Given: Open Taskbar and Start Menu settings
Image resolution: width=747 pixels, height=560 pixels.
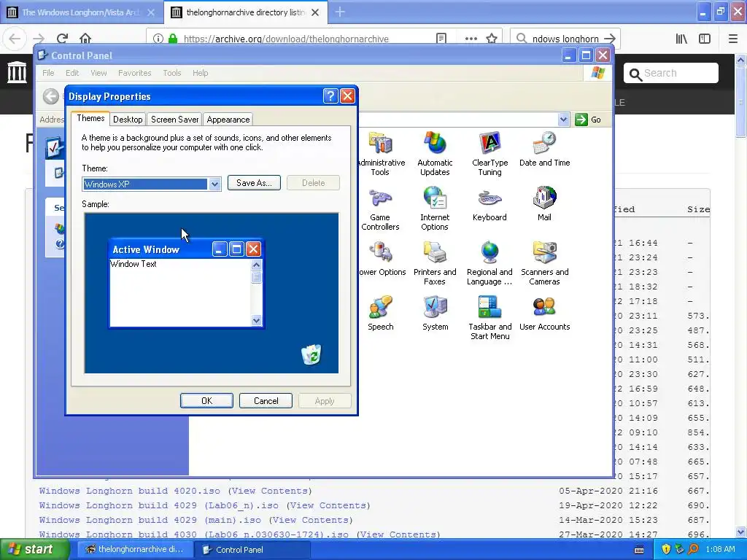Looking at the screenshot, I should click(489, 318).
